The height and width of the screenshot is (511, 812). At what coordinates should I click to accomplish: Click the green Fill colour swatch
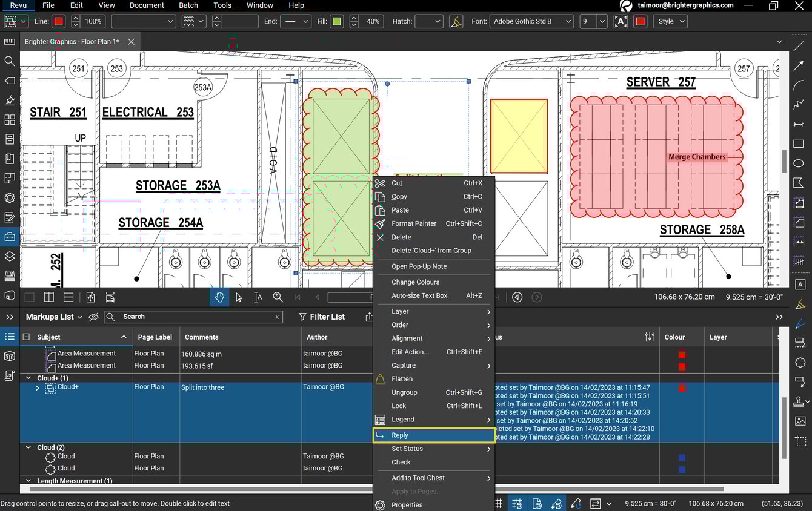click(336, 21)
